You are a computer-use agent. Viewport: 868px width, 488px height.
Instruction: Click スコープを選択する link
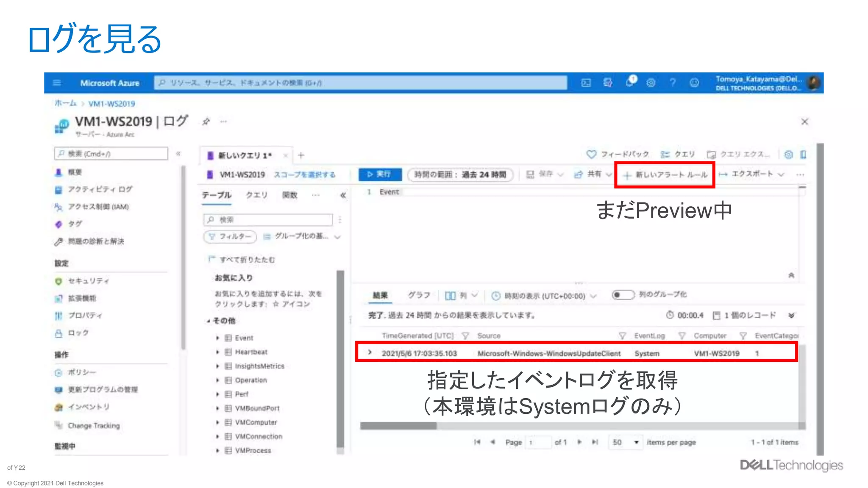coord(304,175)
